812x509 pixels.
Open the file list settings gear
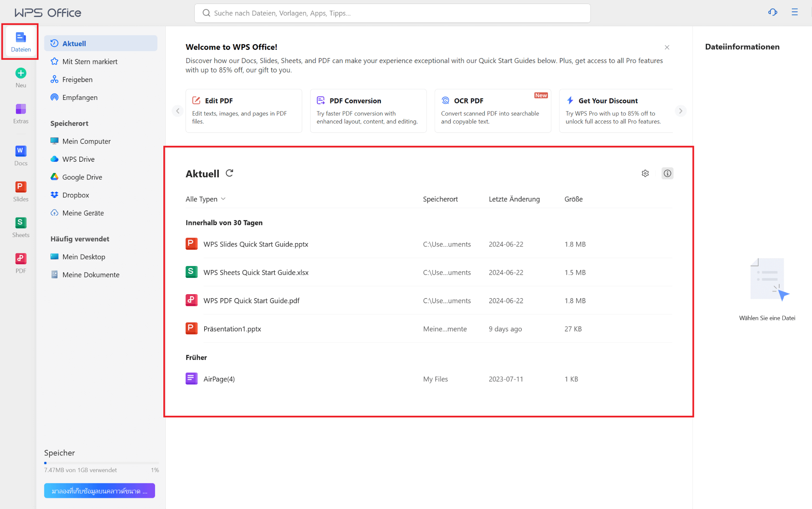click(x=645, y=173)
